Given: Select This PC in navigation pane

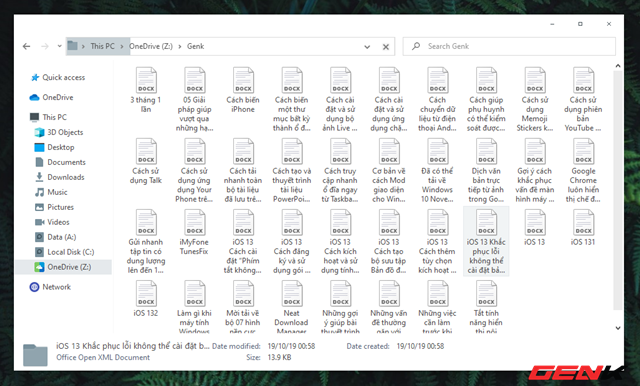Looking at the screenshot, I should (49, 117).
